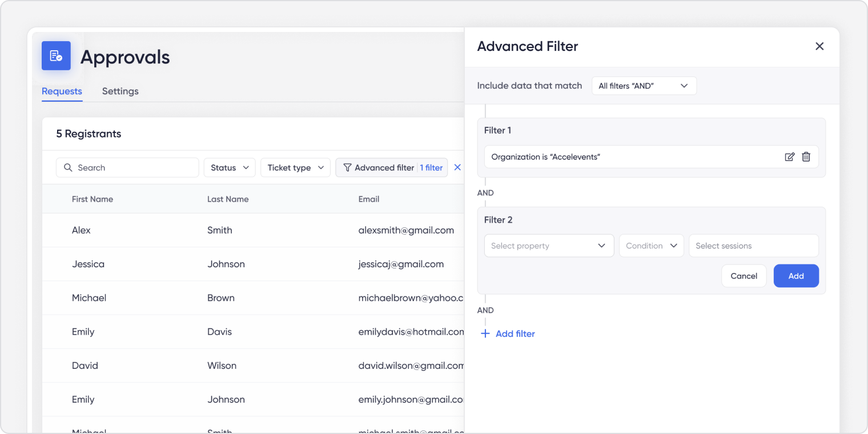
Task: Delete the Organization is Accelevents filter
Action: [x=806, y=157]
